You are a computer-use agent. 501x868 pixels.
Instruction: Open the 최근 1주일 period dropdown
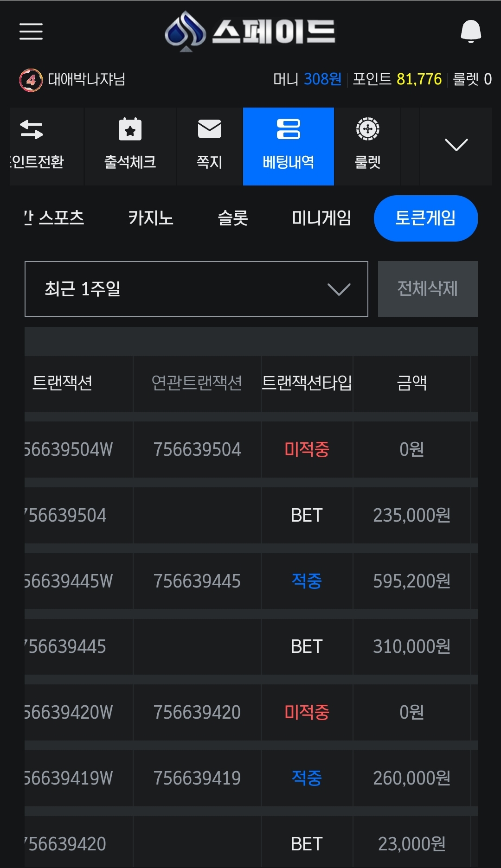(196, 289)
